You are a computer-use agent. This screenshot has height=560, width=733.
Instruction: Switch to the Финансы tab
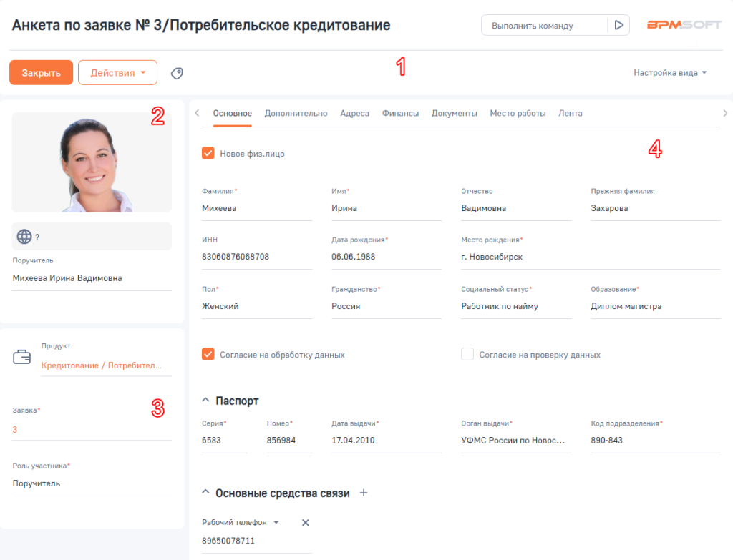(x=400, y=113)
